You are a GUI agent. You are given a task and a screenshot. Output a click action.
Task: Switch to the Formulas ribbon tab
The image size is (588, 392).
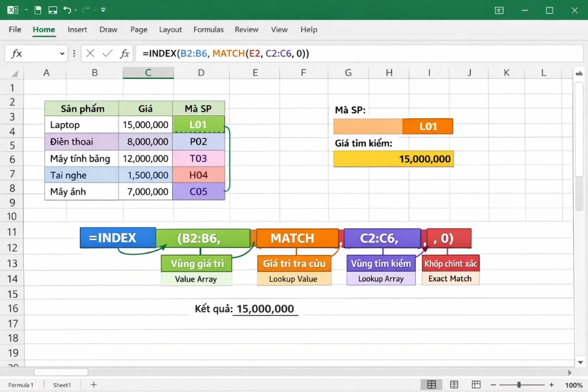pos(208,29)
